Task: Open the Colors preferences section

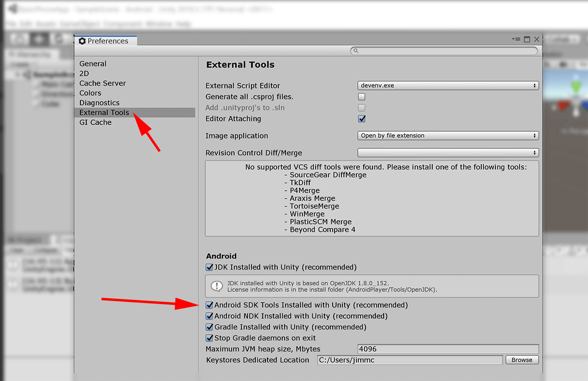Action: [91, 93]
